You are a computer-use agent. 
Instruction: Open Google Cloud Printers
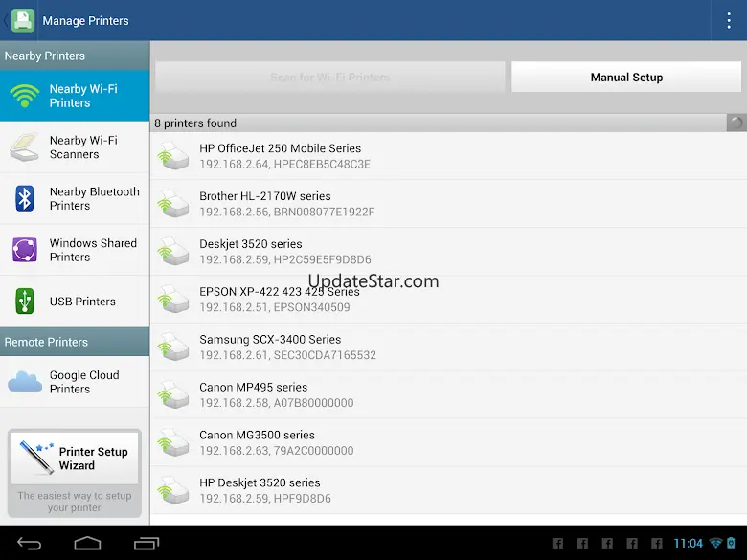pyautogui.click(x=75, y=382)
